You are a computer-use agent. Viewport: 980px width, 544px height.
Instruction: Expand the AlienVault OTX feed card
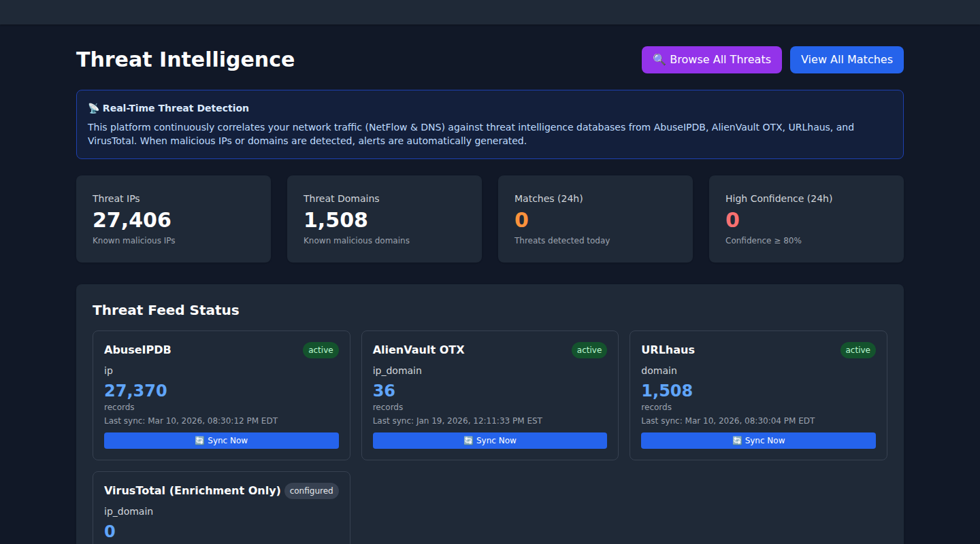490,394
